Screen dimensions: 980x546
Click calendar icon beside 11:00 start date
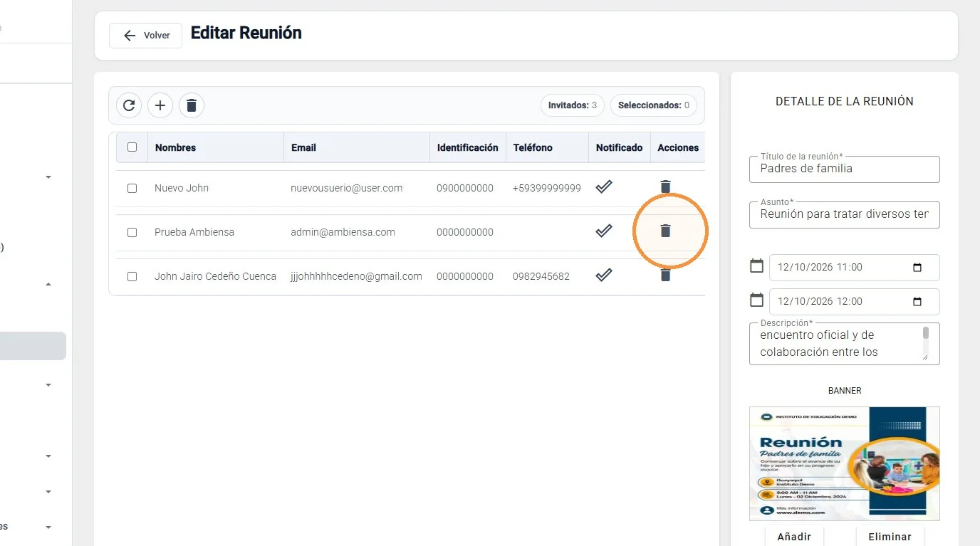[756, 266]
